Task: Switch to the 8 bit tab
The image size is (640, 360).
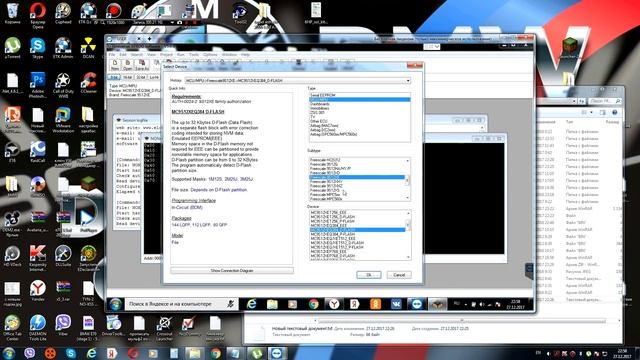Action: [x=114, y=77]
